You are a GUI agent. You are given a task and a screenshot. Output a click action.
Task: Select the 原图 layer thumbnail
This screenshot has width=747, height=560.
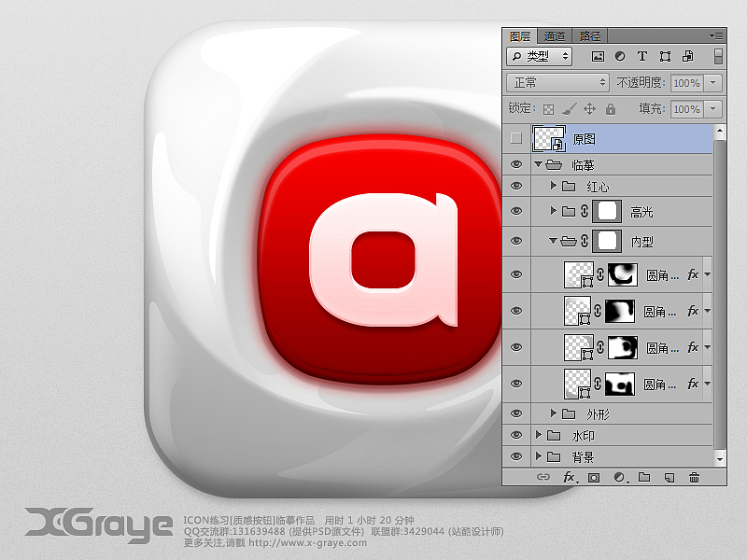549,138
